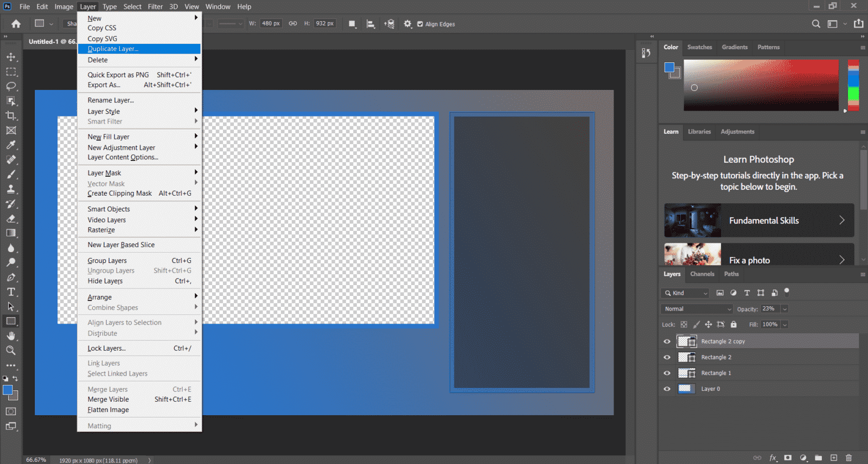Expand the Arrange submenu
Screen dimensions: 868x464
[139, 297]
